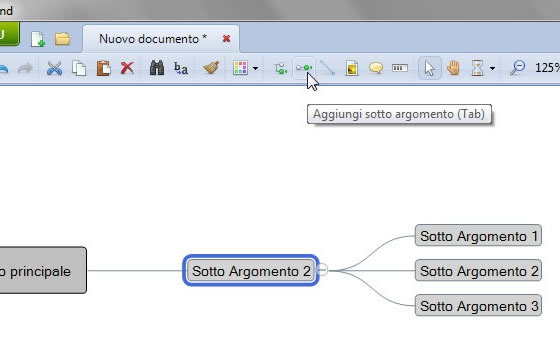
Task: Collapse children of the selected 'Sotto Argomento 2' node
Action: (322, 270)
